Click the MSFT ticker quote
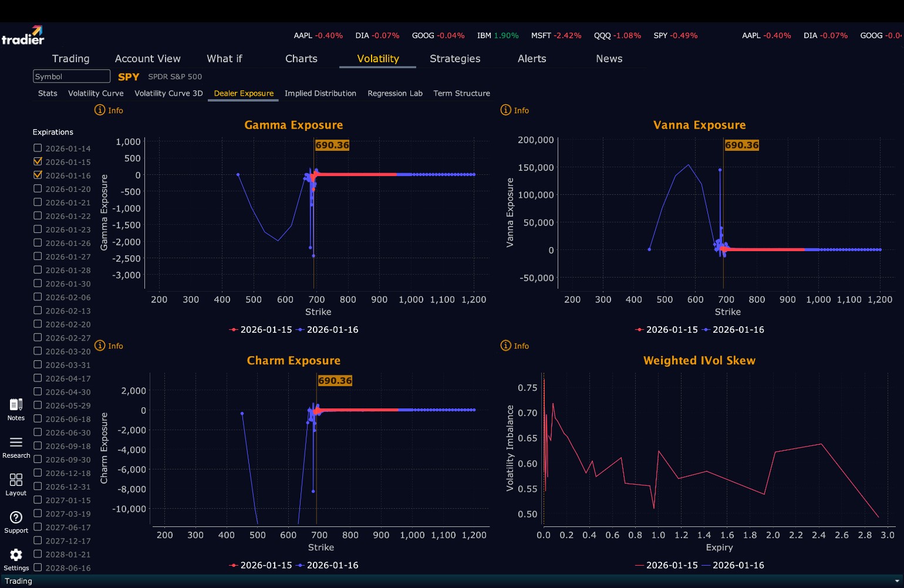904x588 pixels. click(x=556, y=36)
